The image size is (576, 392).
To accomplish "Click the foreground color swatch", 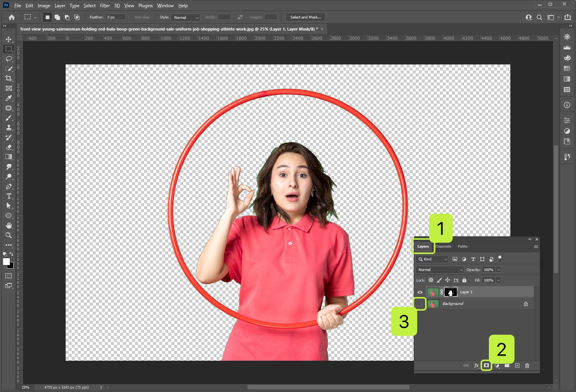I will tap(6, 262).
